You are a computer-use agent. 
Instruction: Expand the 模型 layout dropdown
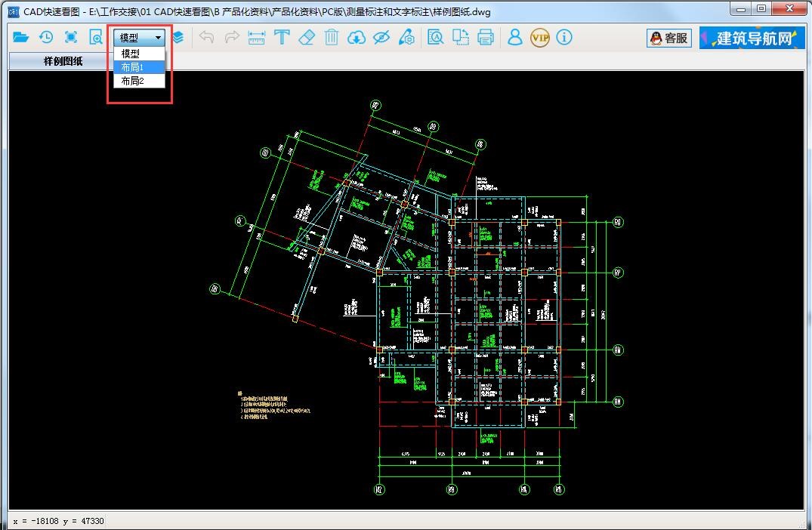(140, 37)
